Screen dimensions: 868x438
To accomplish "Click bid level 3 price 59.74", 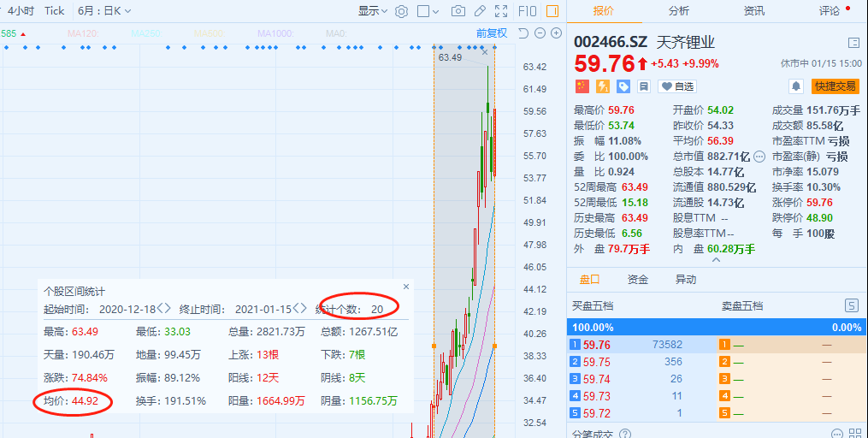I will click(597, 379).
